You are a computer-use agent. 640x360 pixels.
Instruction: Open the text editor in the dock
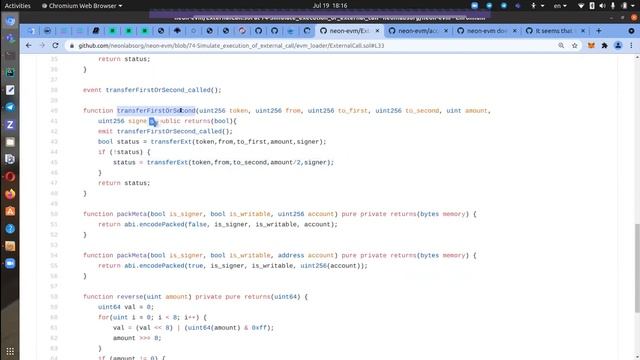point(10,90)
